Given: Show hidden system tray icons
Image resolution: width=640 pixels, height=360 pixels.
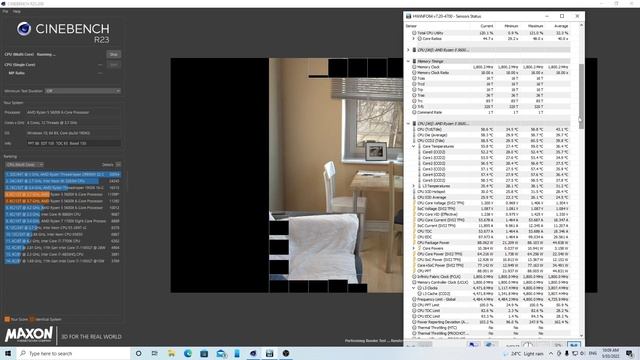Looking at the screenshot, I should 551,353.
